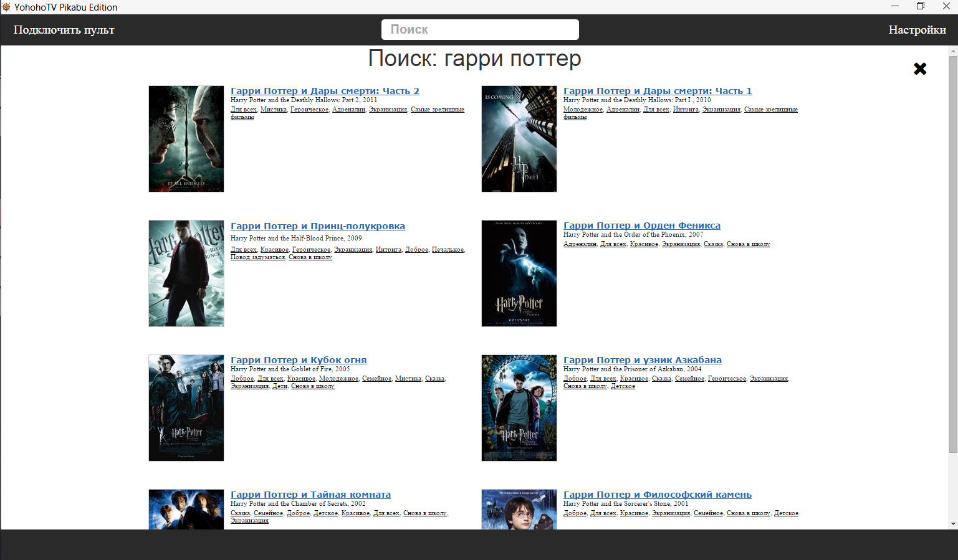958x560 pixels.
Task: Click the scrollbar down arrow
Action: pos(953,524)
